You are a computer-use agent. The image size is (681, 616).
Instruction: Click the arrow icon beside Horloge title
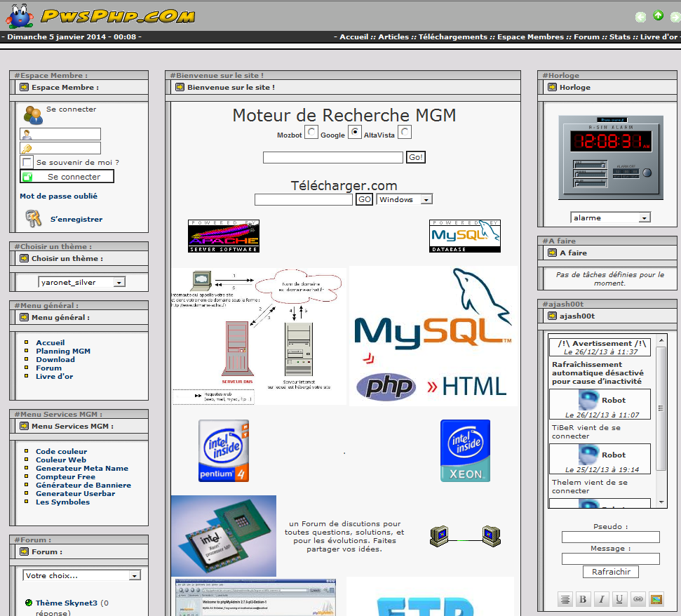click(553, 87)
